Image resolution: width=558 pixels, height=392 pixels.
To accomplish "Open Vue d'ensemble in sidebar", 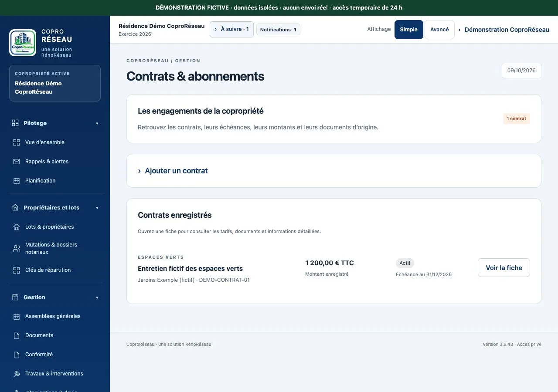I will tap(55, 142).
